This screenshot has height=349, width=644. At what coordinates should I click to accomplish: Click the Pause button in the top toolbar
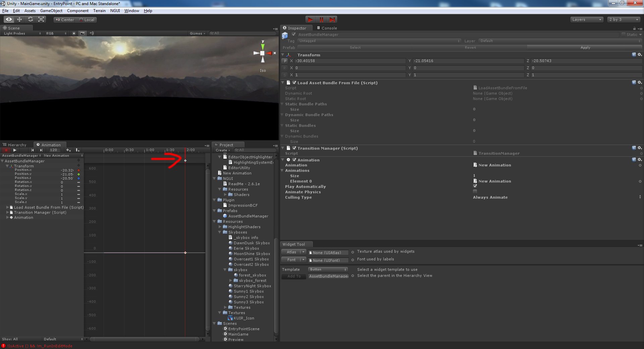(x=321, y=19)
